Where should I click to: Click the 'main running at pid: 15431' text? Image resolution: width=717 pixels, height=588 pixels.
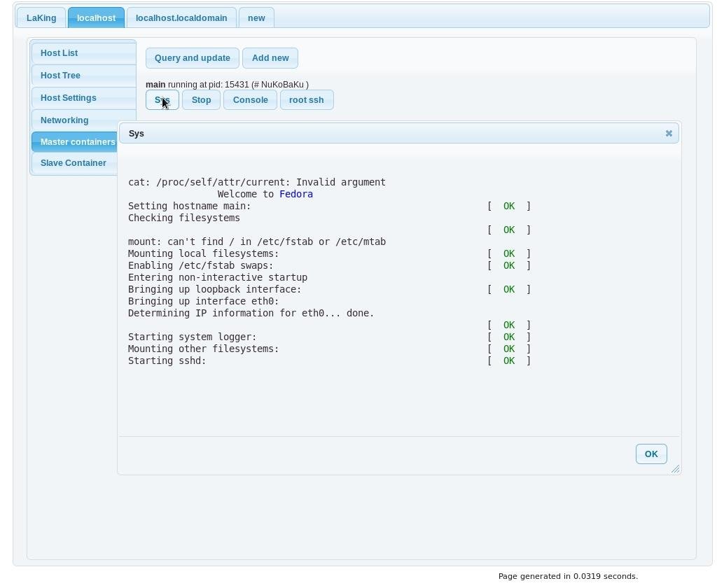click(228, 85)
